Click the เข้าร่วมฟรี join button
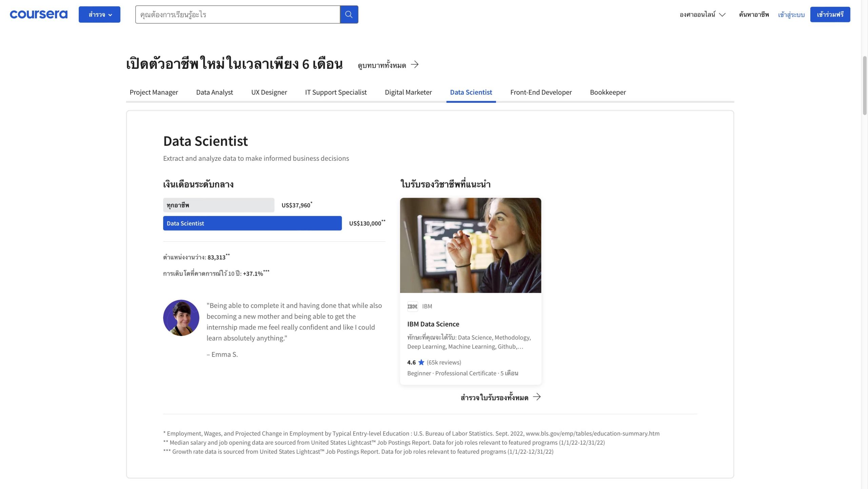 point(830,14)
